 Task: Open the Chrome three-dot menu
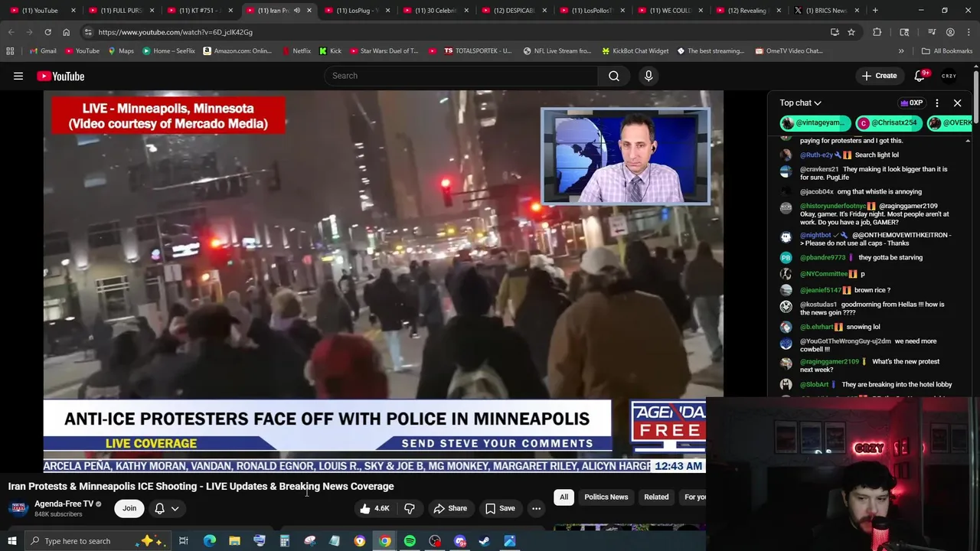[969, 32]
